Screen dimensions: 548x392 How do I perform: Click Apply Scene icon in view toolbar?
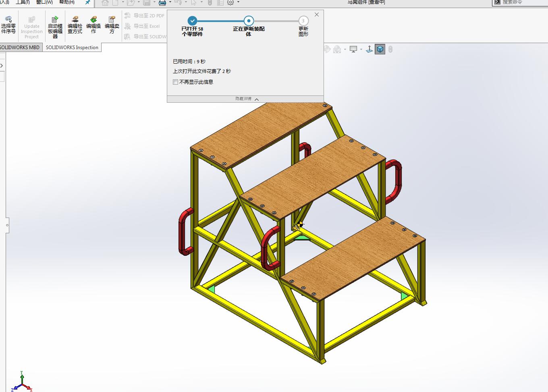[x=337, y=49]
